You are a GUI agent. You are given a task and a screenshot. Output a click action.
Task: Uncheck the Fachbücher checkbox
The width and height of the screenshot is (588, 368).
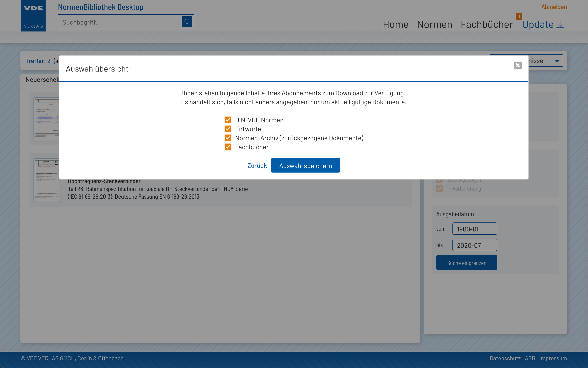228,147
